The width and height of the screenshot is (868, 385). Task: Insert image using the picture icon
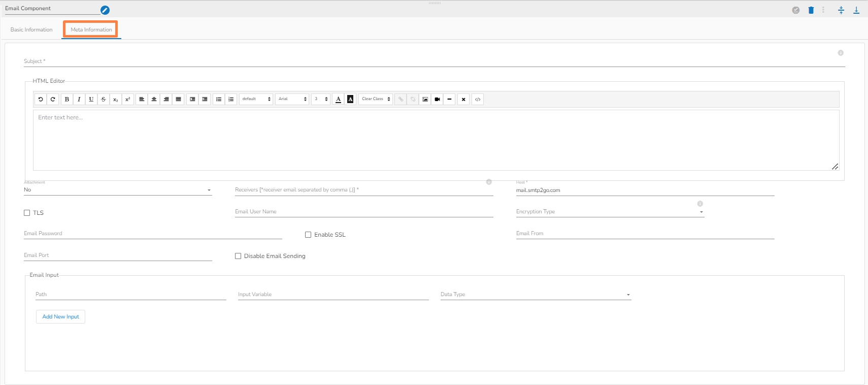pyautogui.click(x=425, y=99)
